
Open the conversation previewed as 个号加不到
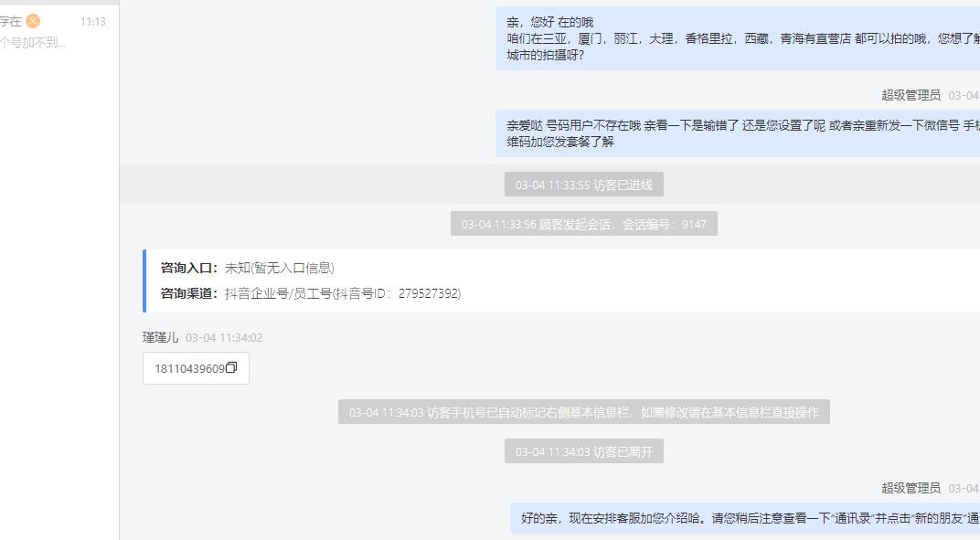click(x=33, y=43)
